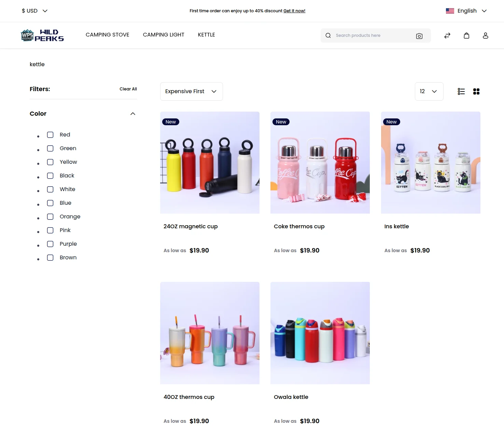Click the Owala kettle $19.90 price
504x432 pixels.
point(310,421)
